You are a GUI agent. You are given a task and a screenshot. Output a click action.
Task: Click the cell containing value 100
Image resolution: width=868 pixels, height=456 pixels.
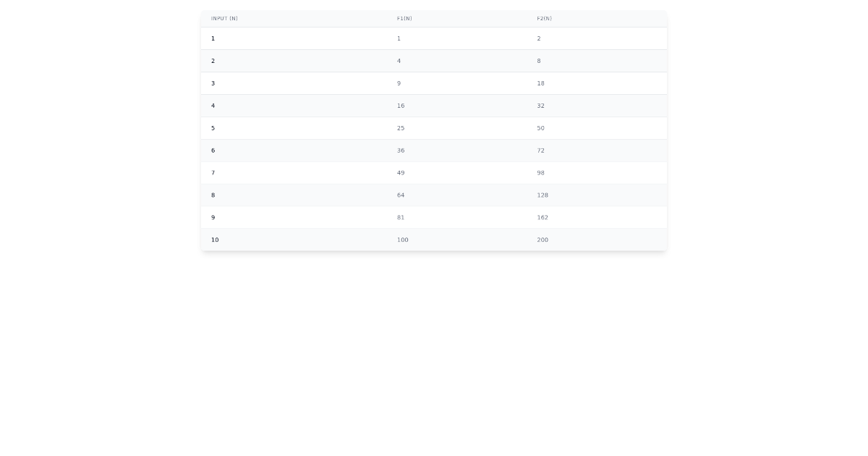coord(402,240)
